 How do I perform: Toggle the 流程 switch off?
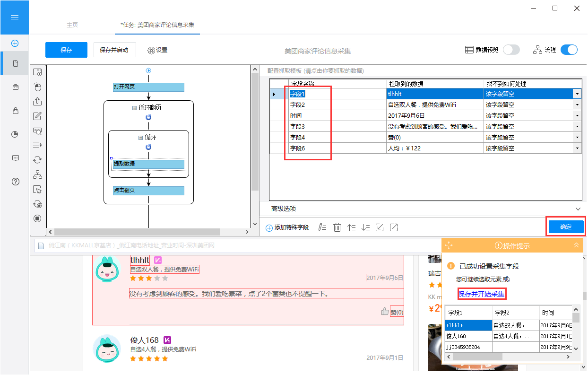coord(569,50)
